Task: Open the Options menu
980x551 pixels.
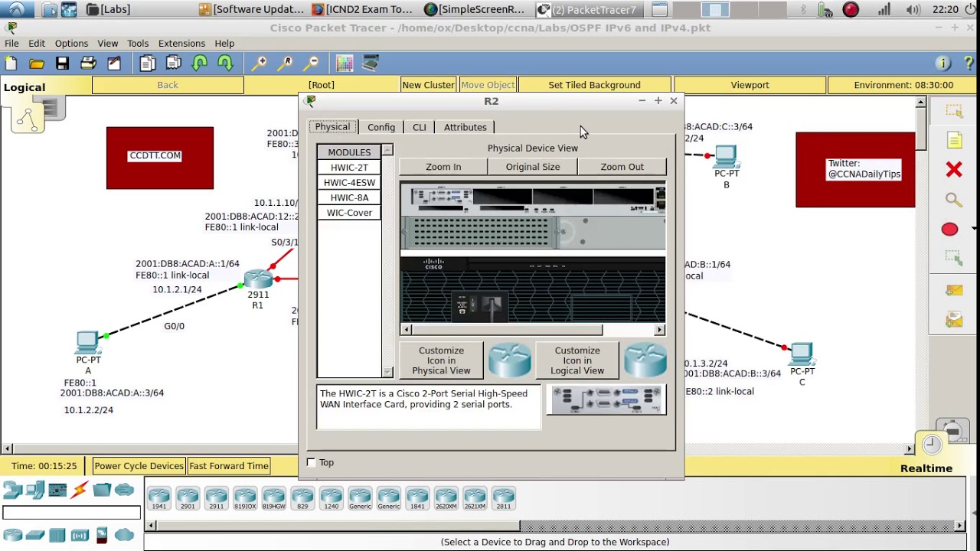Action: click(71, 44)
